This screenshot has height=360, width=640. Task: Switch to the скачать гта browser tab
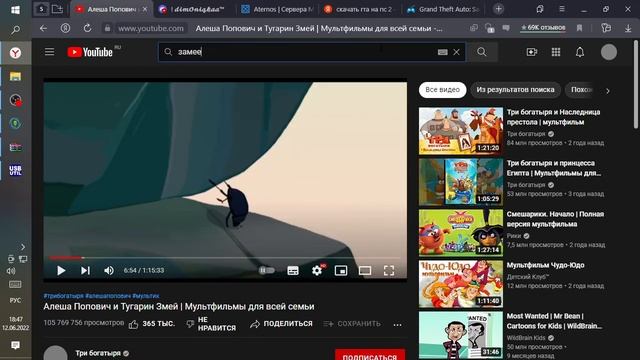point(359,9)
